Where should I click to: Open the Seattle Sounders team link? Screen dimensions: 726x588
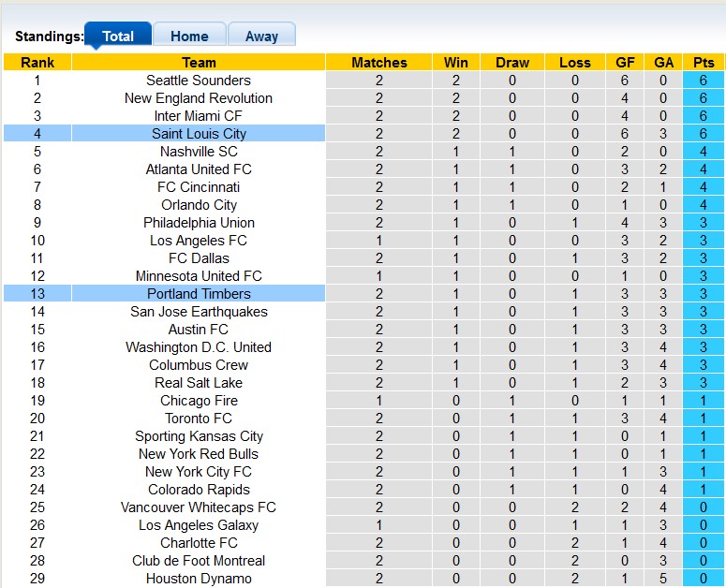199,81
